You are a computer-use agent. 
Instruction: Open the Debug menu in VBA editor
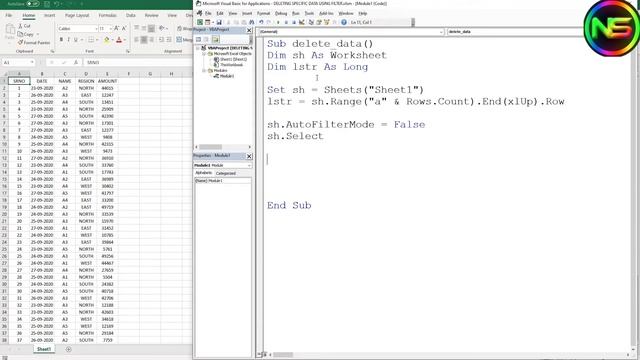(281, 13)
